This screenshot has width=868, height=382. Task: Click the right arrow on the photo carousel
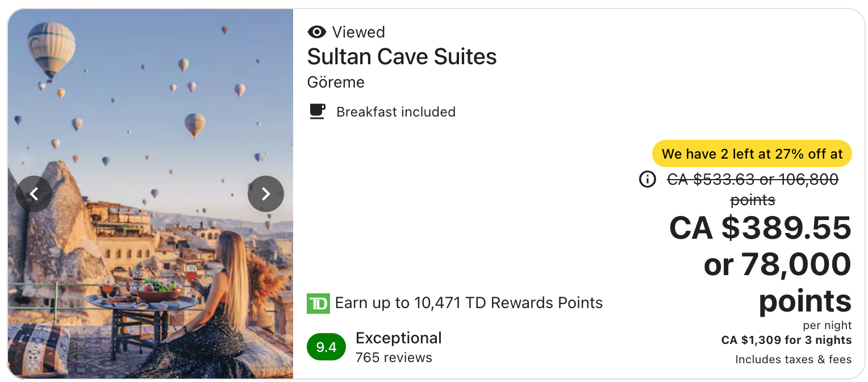click(x=265, y=194)
